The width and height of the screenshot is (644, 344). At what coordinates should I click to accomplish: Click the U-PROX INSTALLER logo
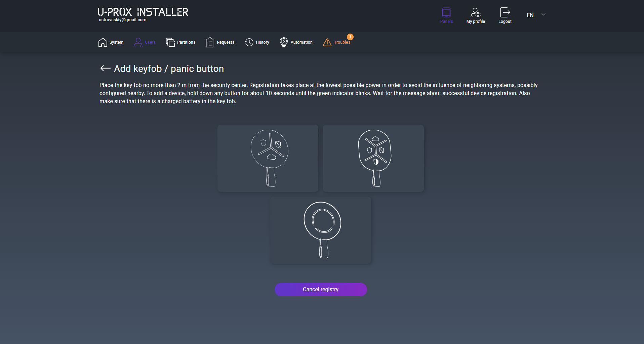[x=143, y=12]
